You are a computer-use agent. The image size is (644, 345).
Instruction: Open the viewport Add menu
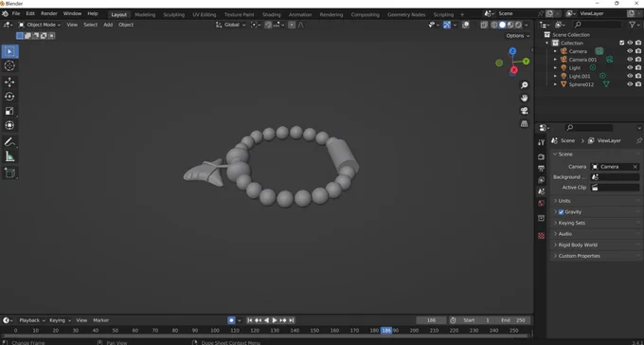click(x=108, y=25)
